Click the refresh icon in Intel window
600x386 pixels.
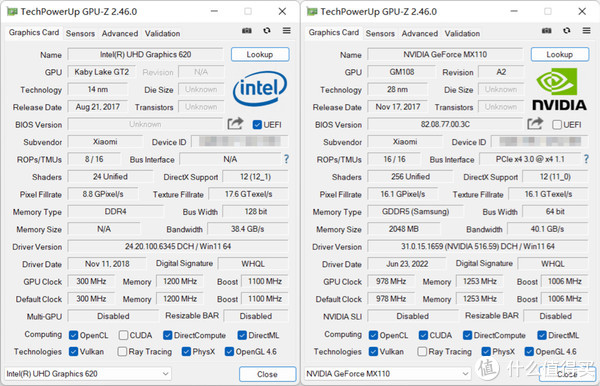pos(267,31)
